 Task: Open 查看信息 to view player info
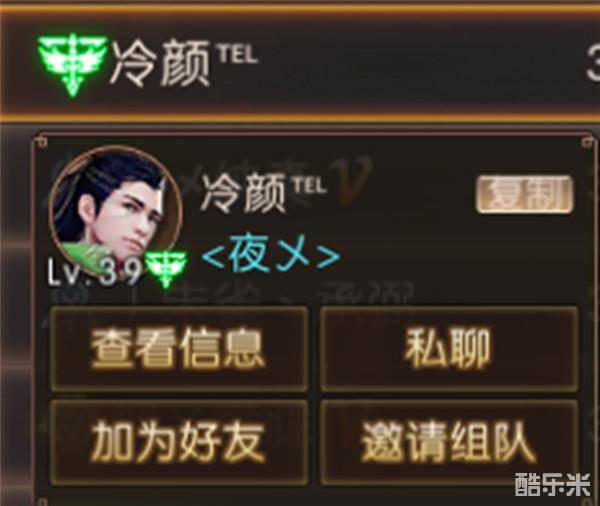[x=179, y=349]
